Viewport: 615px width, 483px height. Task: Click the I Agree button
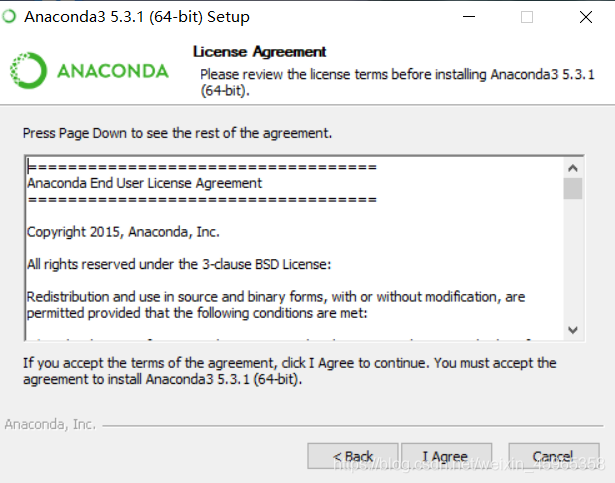(446, 456)
